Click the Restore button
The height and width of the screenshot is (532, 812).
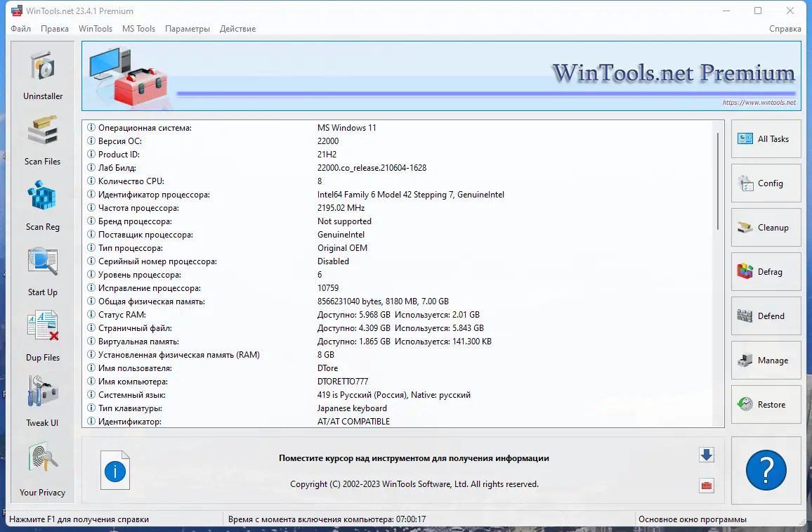(x=766, y=405)
